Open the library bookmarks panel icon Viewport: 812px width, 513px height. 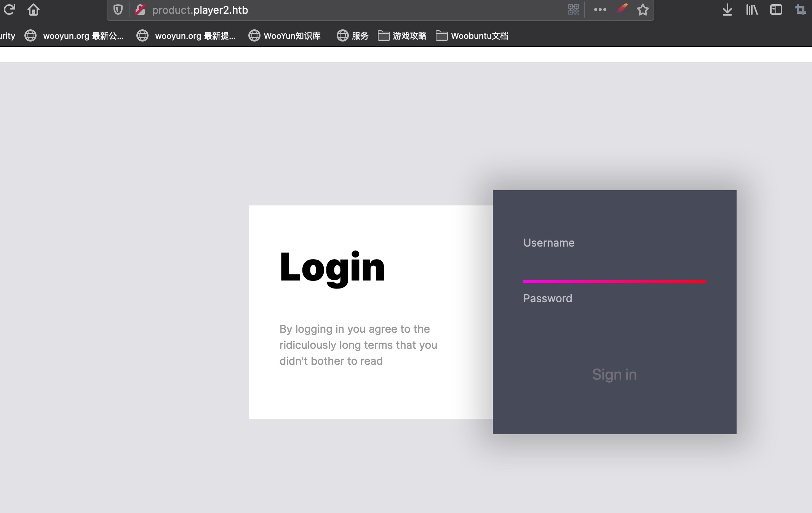(x=751, y=10)
